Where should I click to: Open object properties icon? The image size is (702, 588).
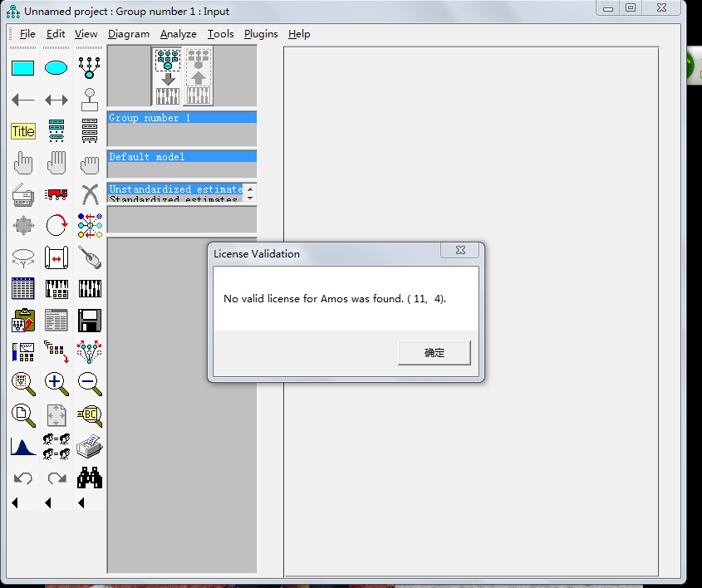point(22,352)
